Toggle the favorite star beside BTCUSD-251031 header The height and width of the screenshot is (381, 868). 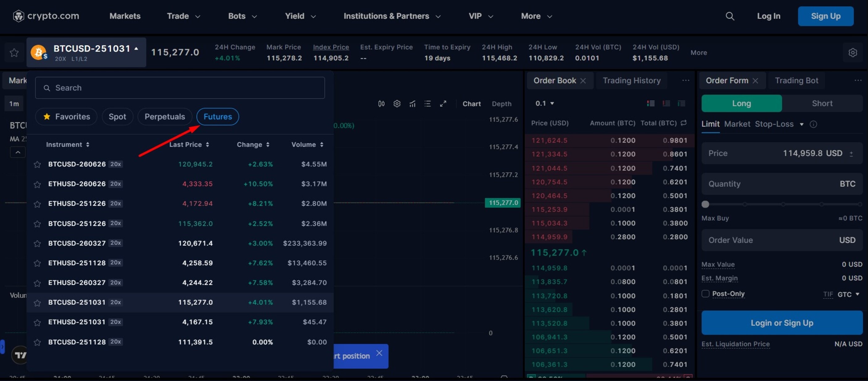click(14, 53)
